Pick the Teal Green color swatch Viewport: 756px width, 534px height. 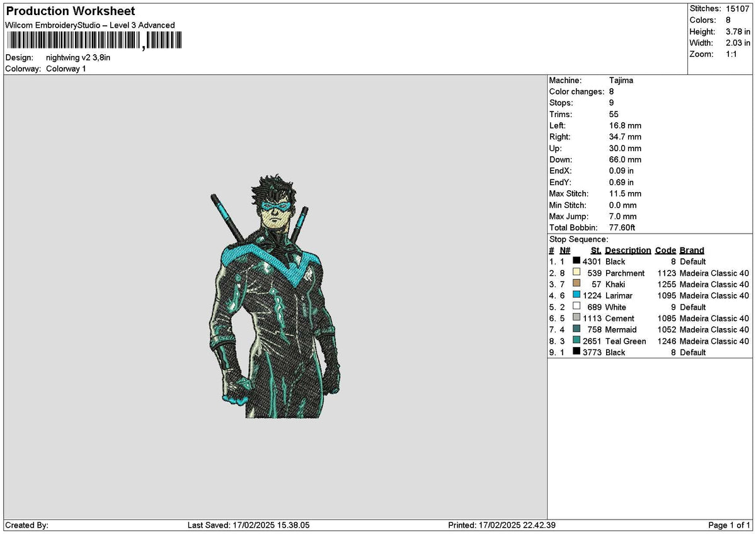[x=576, y=341]
